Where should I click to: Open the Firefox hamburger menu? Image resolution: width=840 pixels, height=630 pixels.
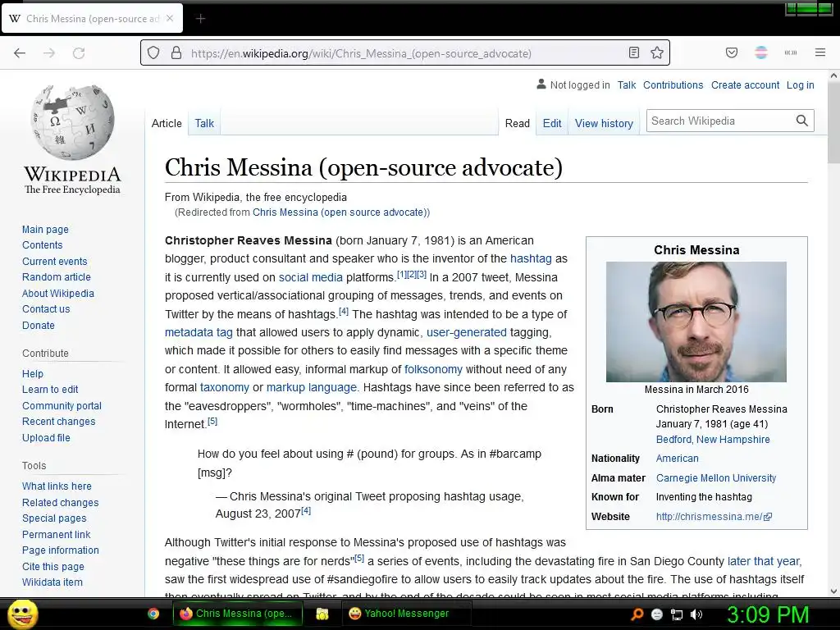pyautogui.click(x=820, y=52)
